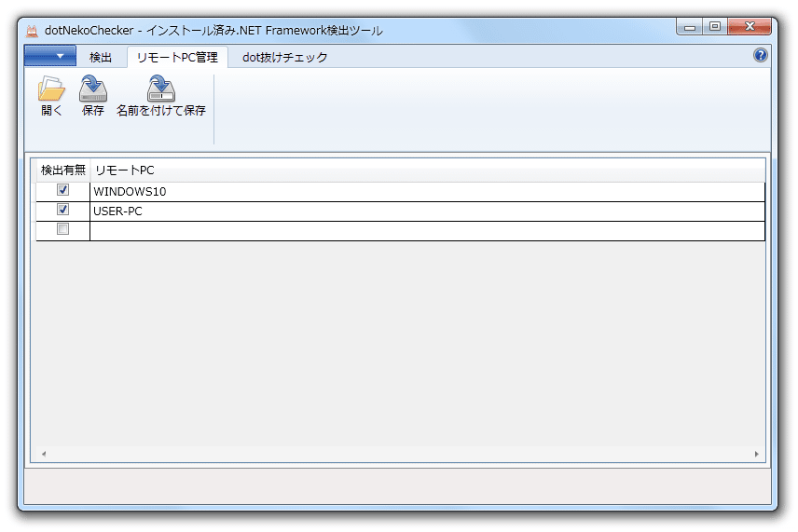Click the horizontal scrollbar right arrow
The height and width of the screenshot is (532, 798).
[757, 454]
